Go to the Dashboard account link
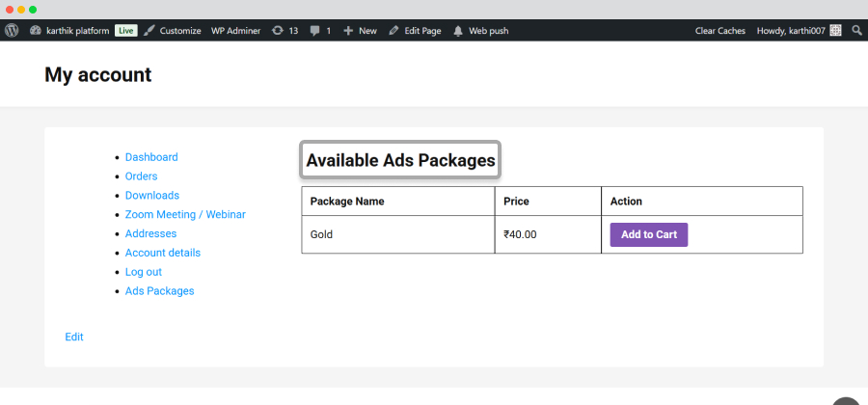The image size is (868, 405). point(151,157)
